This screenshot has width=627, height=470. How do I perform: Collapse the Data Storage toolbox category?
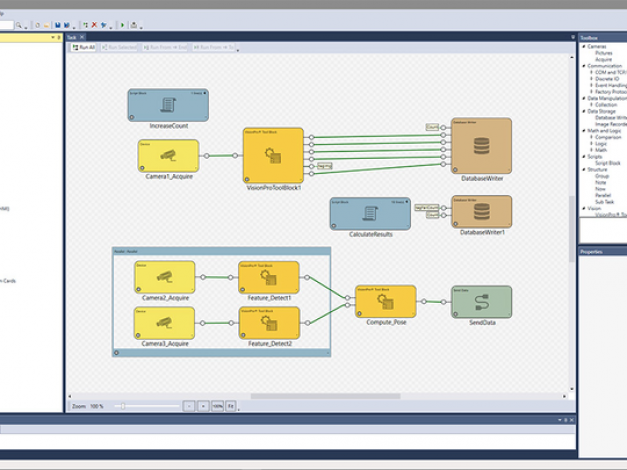click(x=584, y=111)
